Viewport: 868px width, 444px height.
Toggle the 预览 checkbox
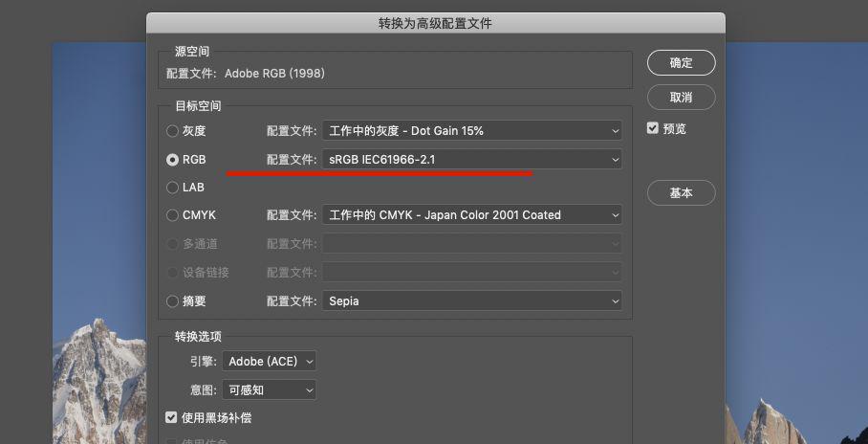653,128
